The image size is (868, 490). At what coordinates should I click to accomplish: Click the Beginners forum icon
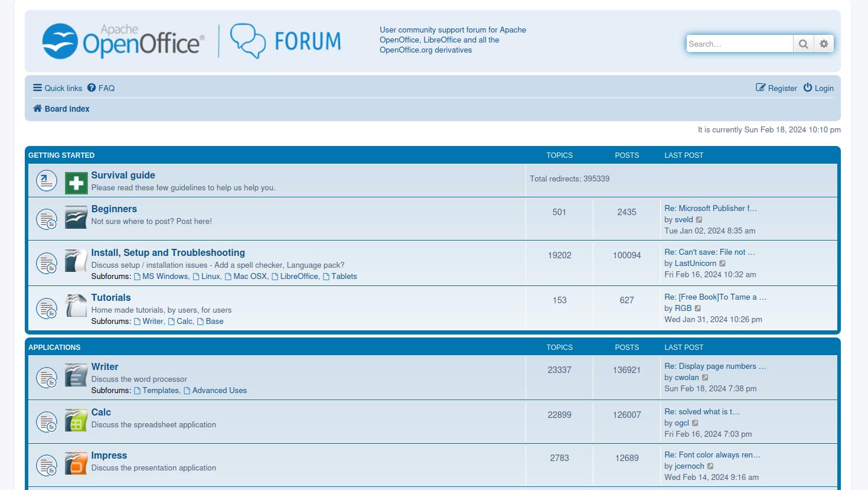[76, 217]
